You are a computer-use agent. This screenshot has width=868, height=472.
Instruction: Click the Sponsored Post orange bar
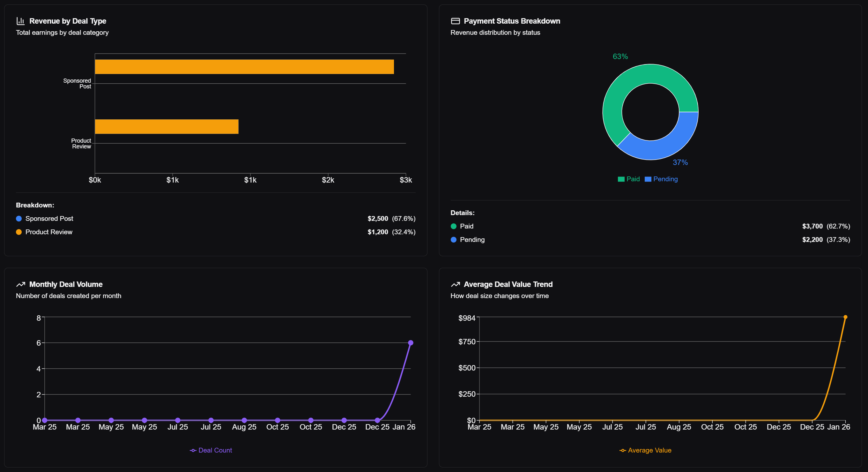pos(244,67)
